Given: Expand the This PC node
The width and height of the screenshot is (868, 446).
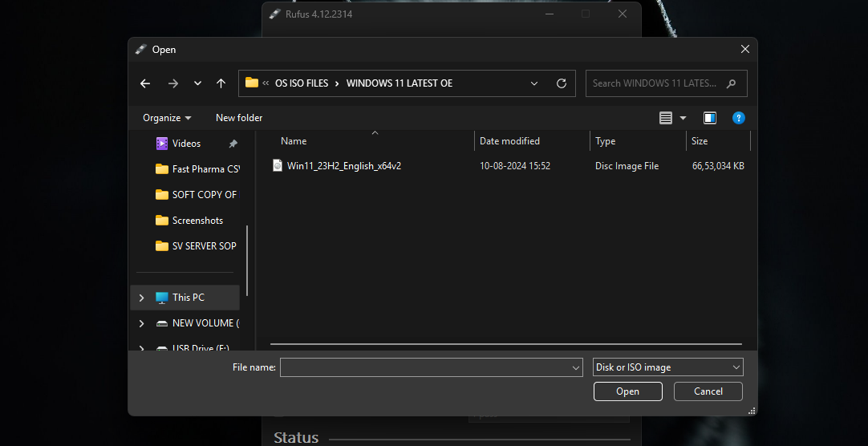Looking at the screenshot, I should 141,298.
